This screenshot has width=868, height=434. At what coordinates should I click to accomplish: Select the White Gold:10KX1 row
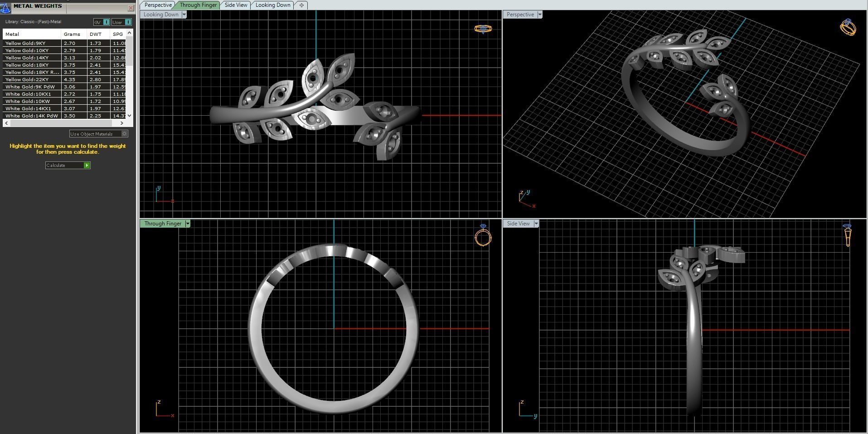click(65, 94)
